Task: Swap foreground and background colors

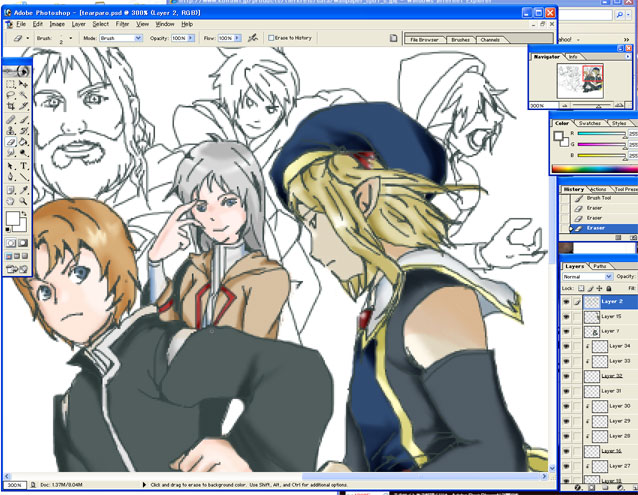Action: click(x=24, y=213)
